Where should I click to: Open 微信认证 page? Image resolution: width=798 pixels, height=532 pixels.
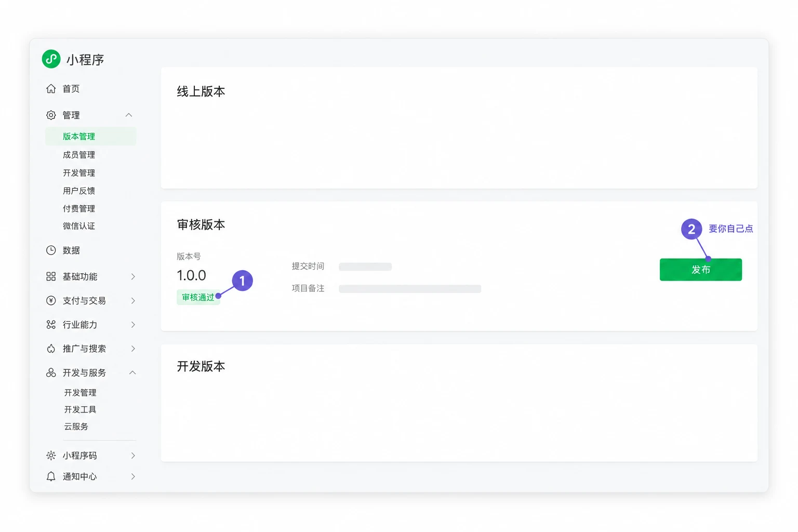pyautogui.click(x=79, y=226)
